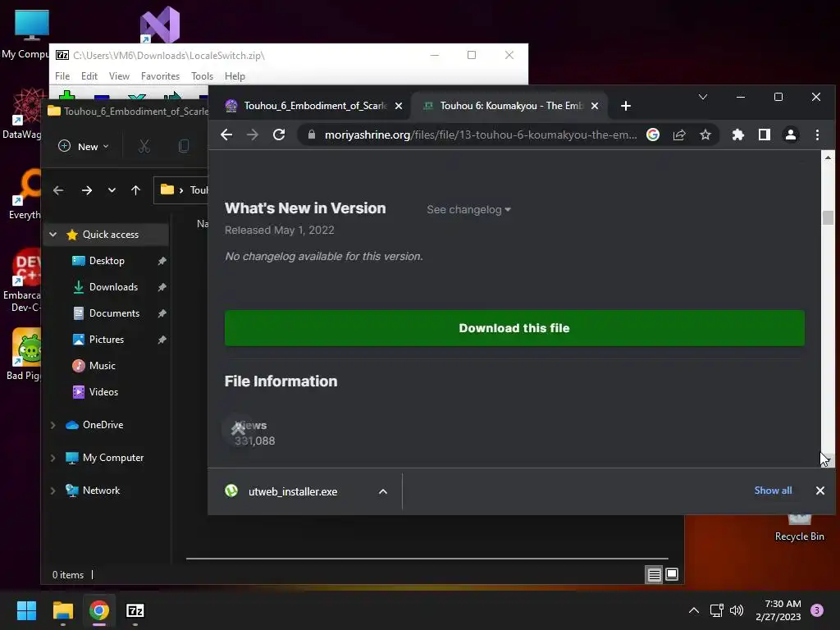The image size is (840, 630).
Task: Expand utweb_installer.exe download options arrow
Action: point(383,491)
